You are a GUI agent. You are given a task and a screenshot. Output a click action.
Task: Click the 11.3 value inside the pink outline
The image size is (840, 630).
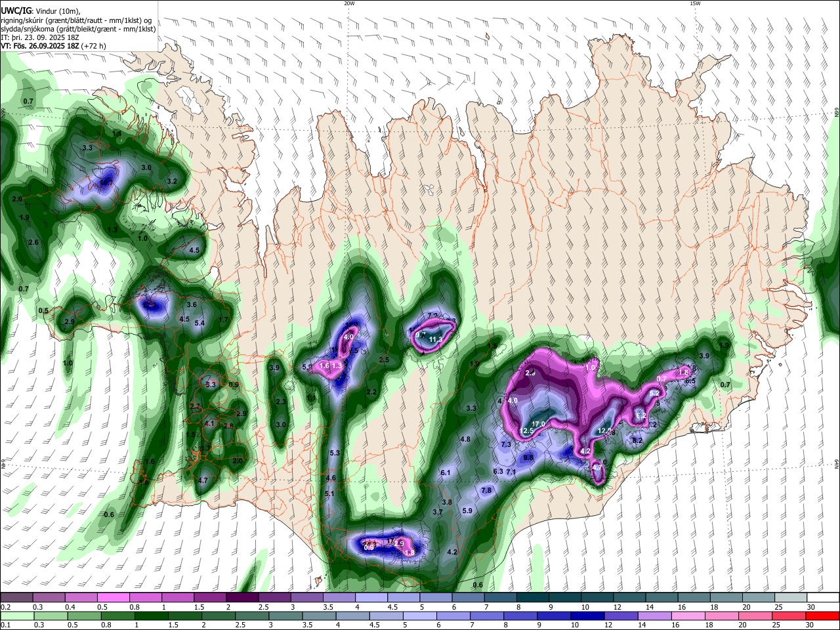coord(436,339)
